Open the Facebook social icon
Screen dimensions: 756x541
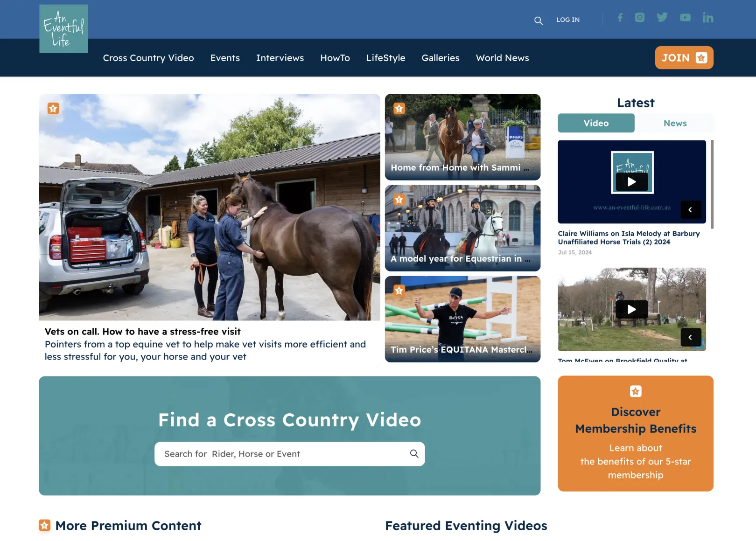[x=620, y=18]
